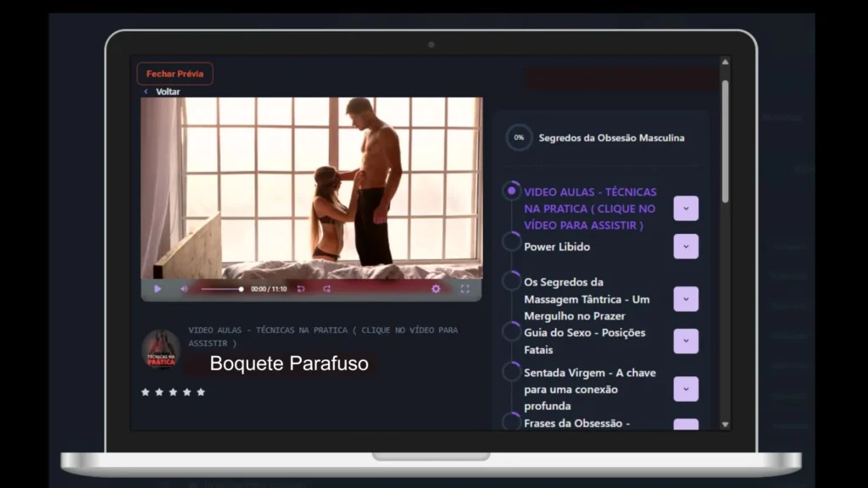Select the Massagem Tântrica module circle
Image resolution: width=868 pixels, height=488 pixels.
coord(511,281)
